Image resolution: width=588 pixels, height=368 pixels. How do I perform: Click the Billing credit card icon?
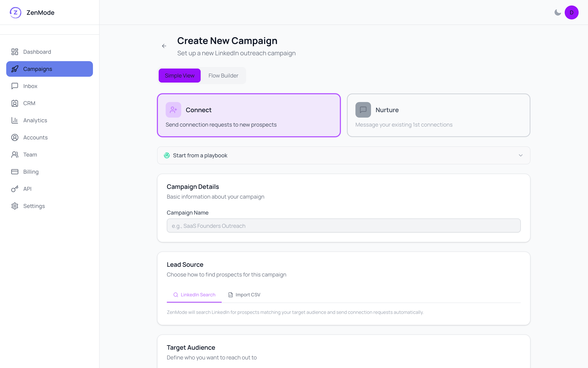tap(15, 172)
